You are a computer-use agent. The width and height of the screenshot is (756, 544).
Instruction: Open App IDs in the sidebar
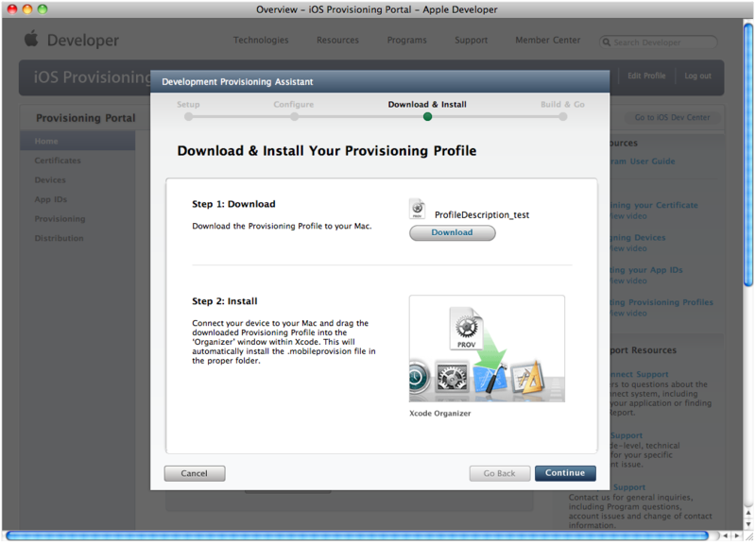click(51, 199)
